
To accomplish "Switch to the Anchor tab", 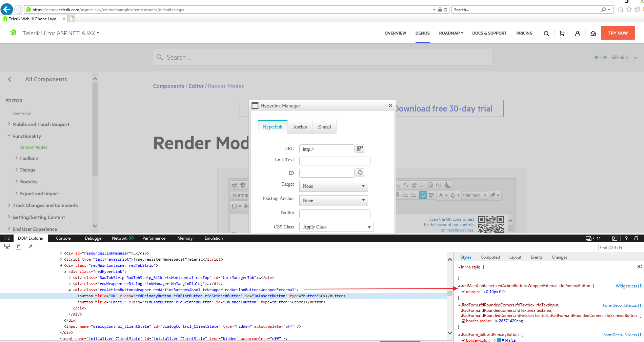I will (300, 127).
